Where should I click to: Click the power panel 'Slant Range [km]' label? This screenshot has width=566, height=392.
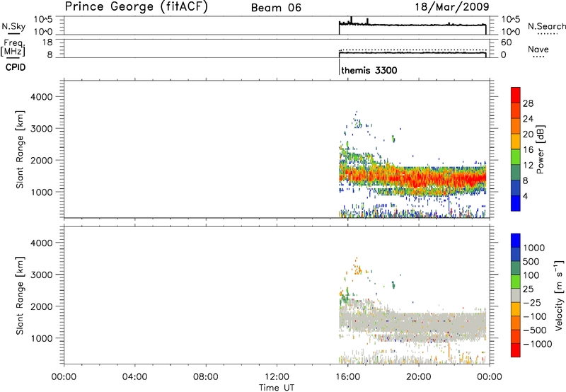coord(20,149)
